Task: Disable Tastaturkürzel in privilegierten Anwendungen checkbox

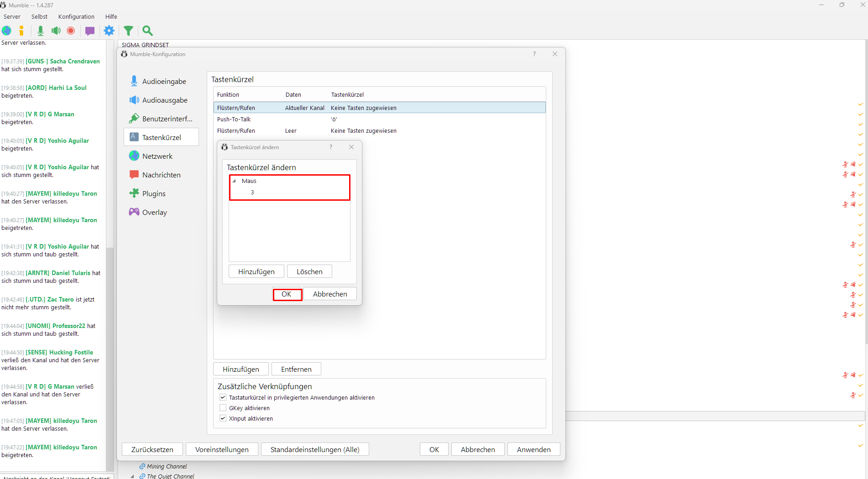Action: tap(223, 397)
